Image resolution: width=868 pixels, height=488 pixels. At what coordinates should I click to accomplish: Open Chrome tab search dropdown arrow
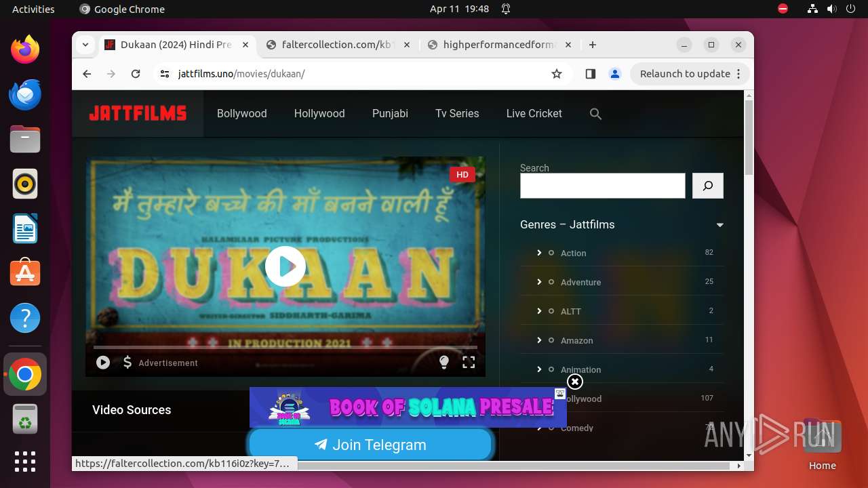click(85, 45)
